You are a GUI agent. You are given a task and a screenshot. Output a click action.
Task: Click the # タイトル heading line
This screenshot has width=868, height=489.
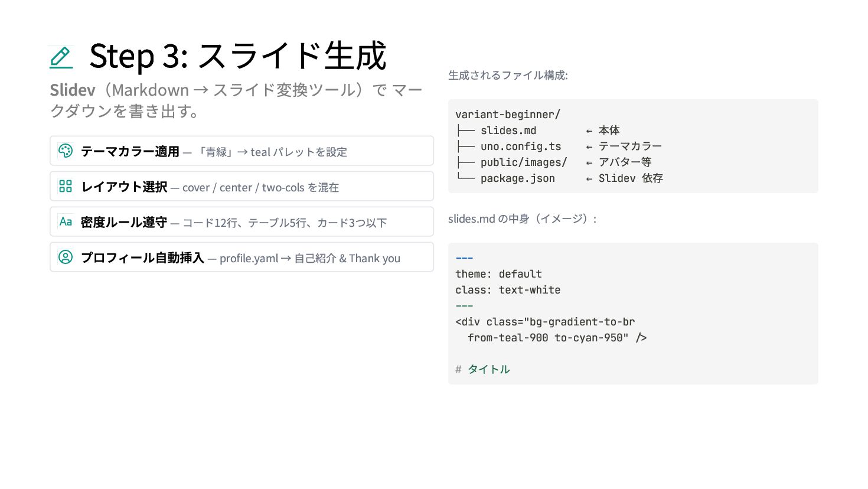click(x=482, y=370)
